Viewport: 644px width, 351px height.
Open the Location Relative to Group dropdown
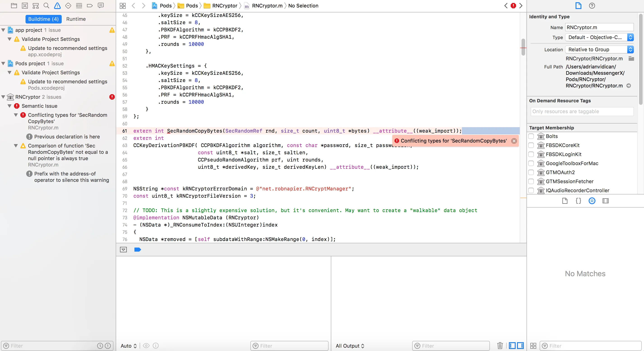click(599, 49)
